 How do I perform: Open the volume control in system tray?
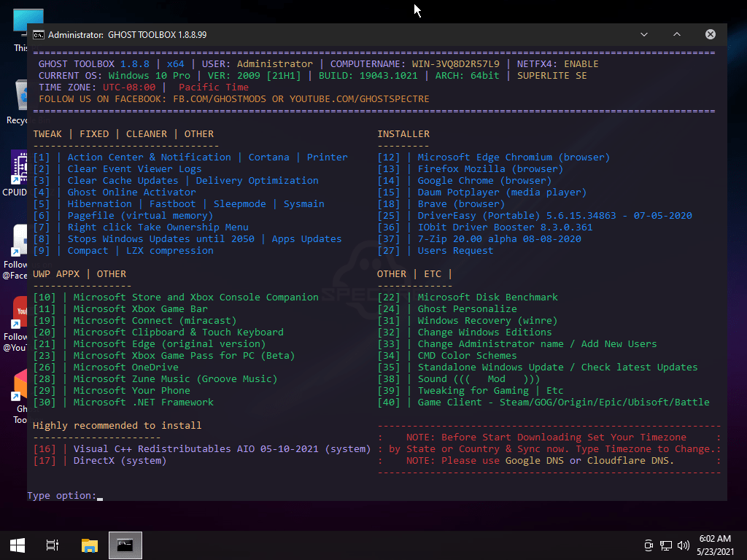click(x=684, y=545)
